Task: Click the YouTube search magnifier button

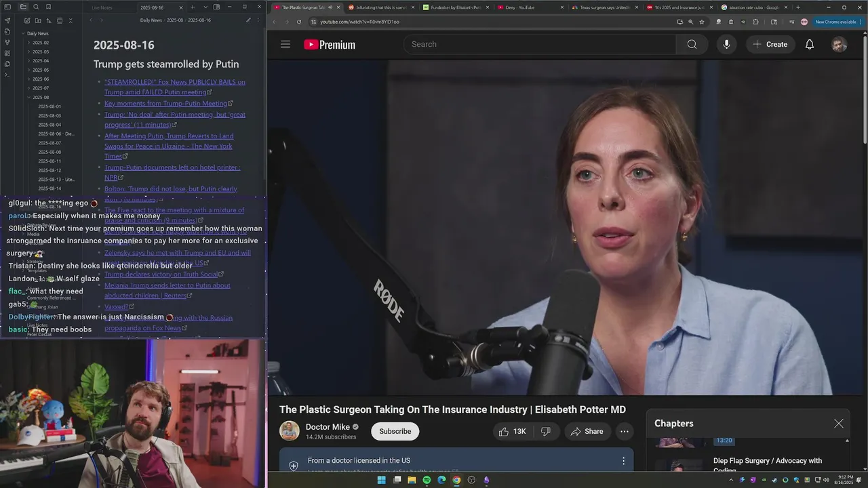Action: coord(692,44)
